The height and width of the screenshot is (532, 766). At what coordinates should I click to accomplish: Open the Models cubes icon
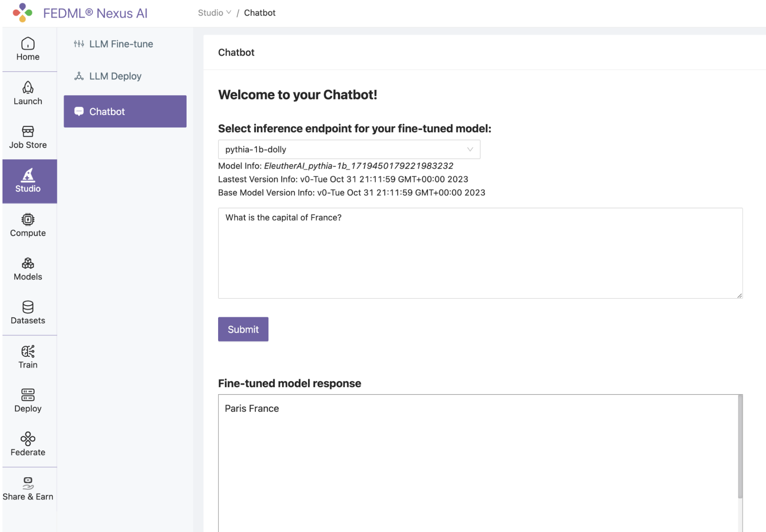click(x=28, y=263)
